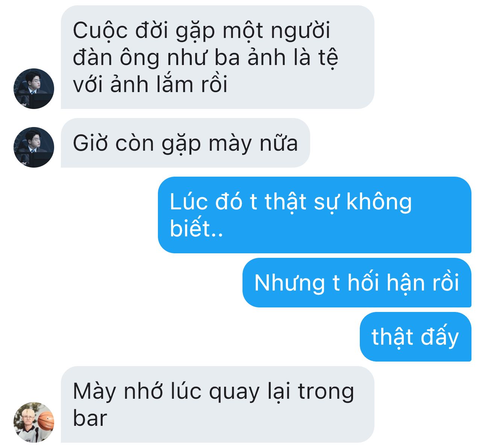Select the 'Giờ còn gặp mày nữa' bubble

pos(185,143)
